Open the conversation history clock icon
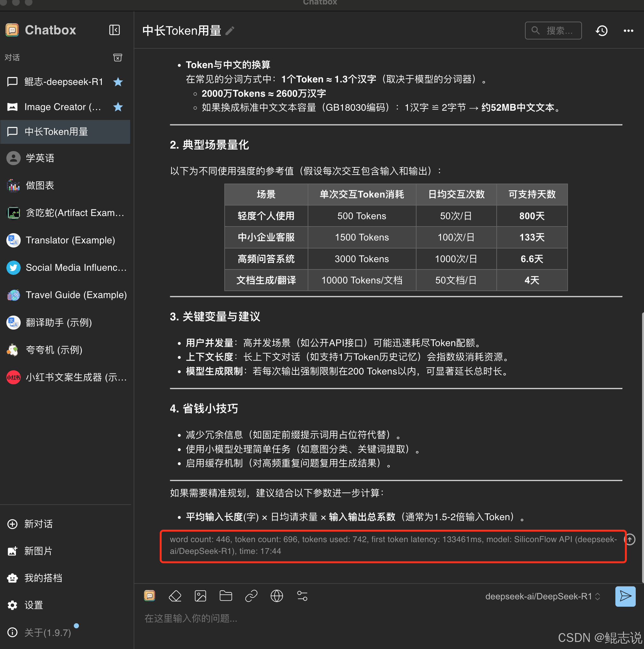 point(601,31)
